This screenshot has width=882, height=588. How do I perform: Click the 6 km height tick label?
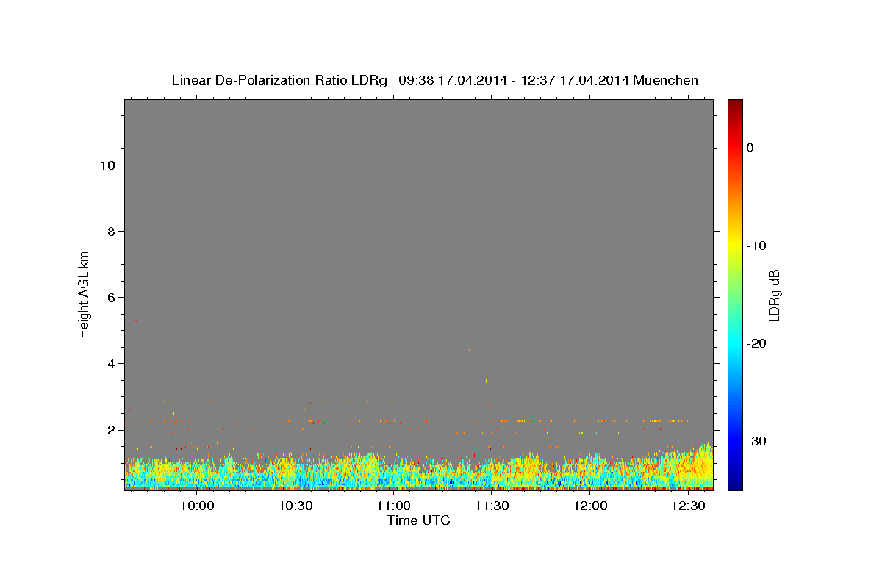[x=111, y=297]
